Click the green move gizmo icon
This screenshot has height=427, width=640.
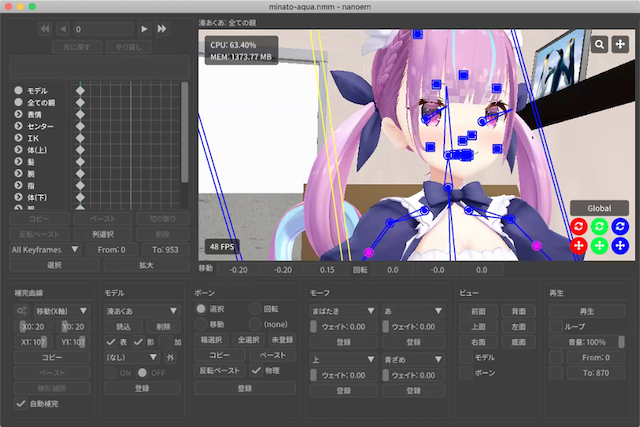tap(599, 245)
